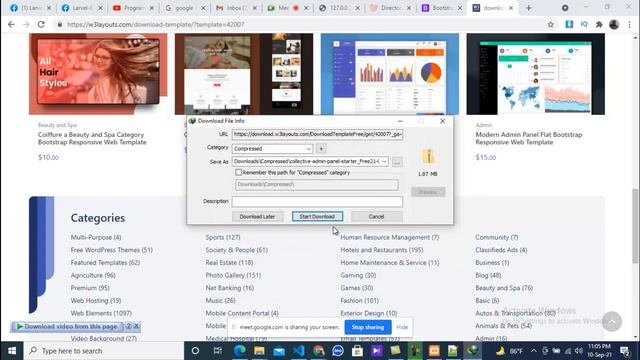Go back using the browser back arrow
The image size is (640, 360).
coord(11,24)
